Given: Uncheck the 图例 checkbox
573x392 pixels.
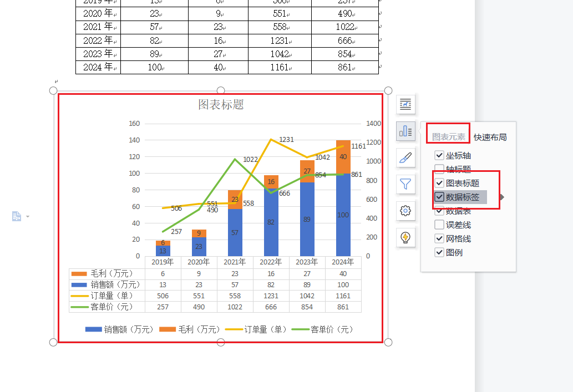Looking at the screenshot, I should tap(439, 253).
